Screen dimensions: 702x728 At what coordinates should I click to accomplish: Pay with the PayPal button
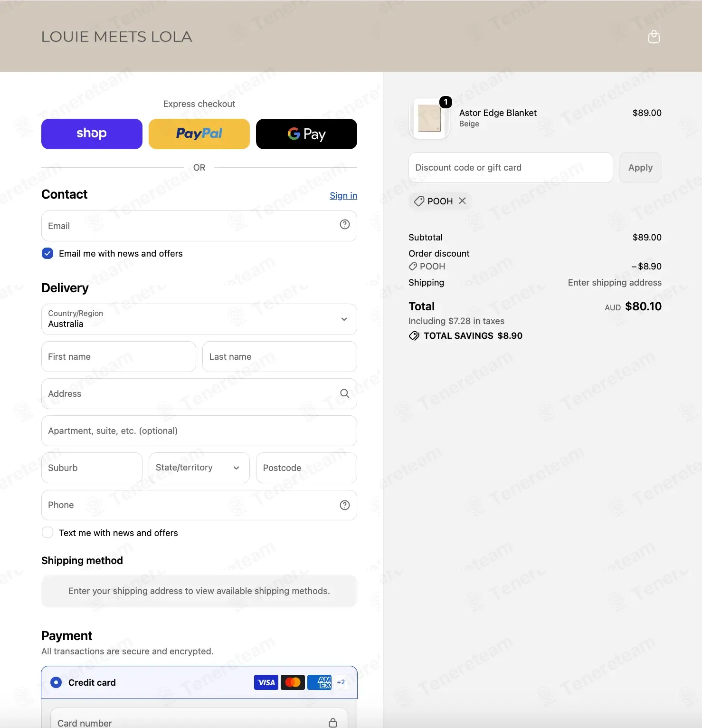tap(199, 134)
